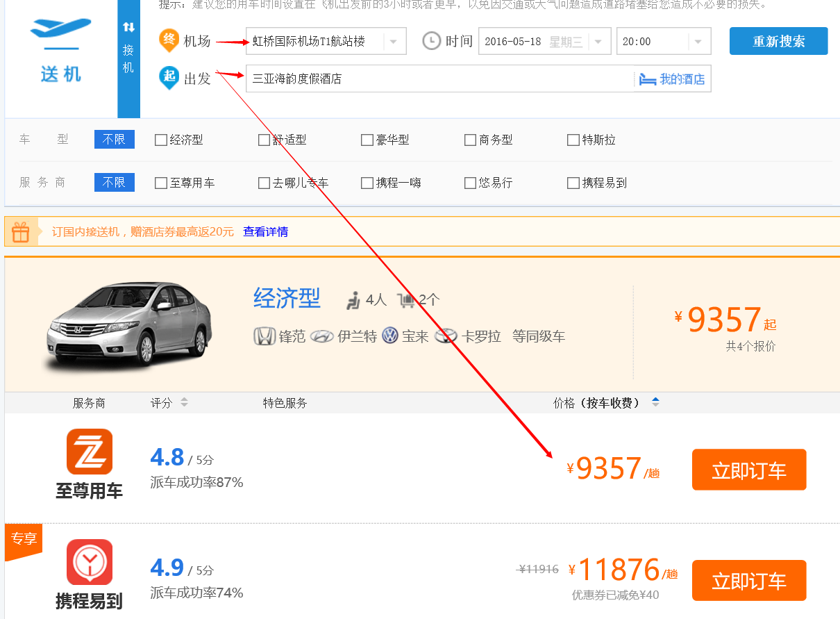Click the departure field with 三亚海韵度假酒店
Screen dimensions: 840x619
[x=439, y=79]
